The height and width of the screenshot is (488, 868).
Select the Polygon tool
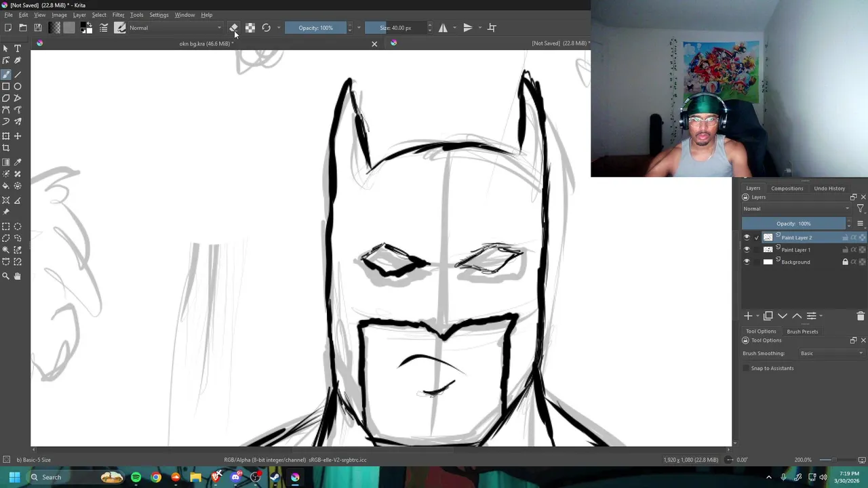coord(6,98)
